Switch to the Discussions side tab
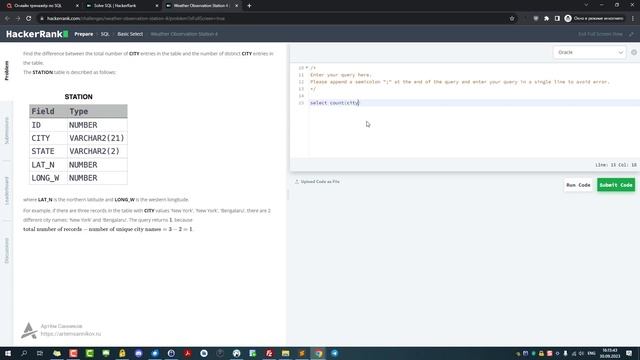This screenshot has height=360, width=640. (7, 251)
